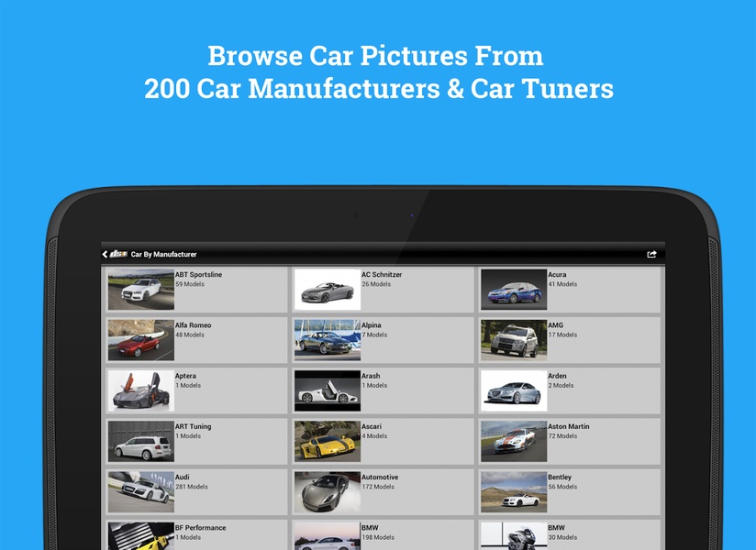756x550 pixels.
Task: Click the "7 Models" count under Alpina
Action: pyautogui.click(x=374, y=335)
